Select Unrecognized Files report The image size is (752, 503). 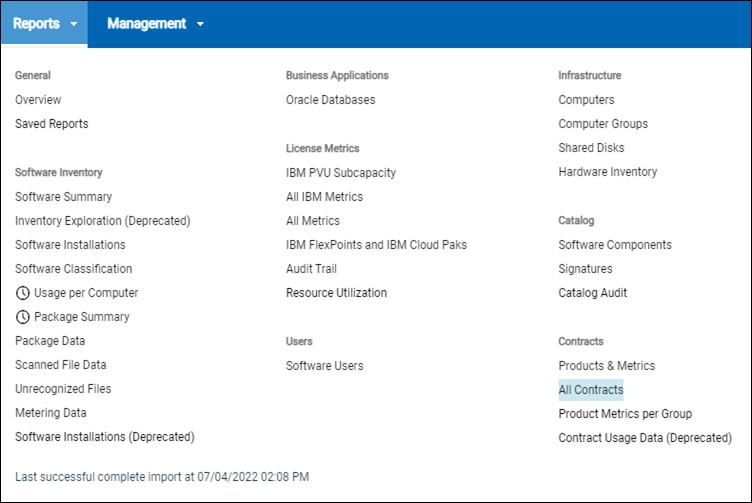click(x=63, y=389)
